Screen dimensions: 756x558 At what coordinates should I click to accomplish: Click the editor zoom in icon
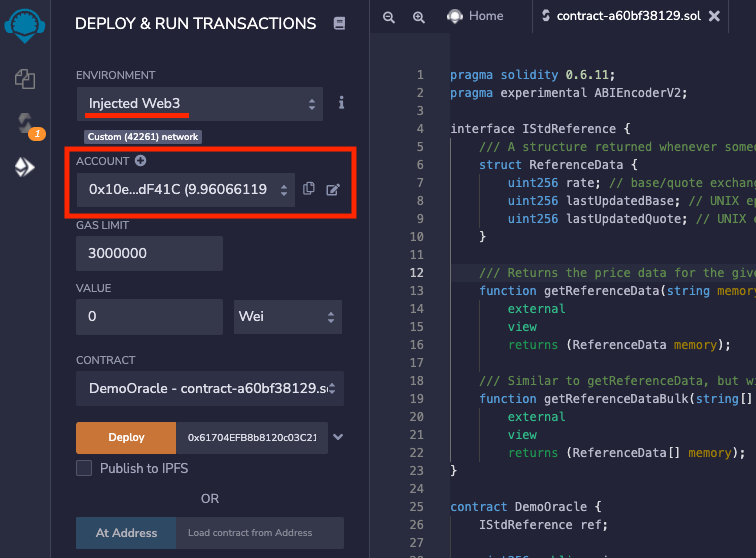pos(419,17)
